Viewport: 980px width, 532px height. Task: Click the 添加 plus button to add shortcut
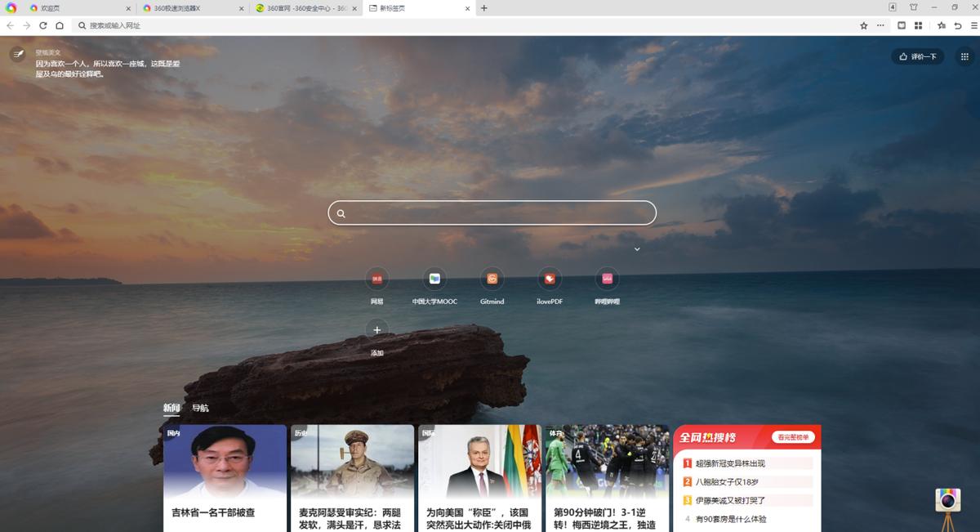(x=376, y=329)
